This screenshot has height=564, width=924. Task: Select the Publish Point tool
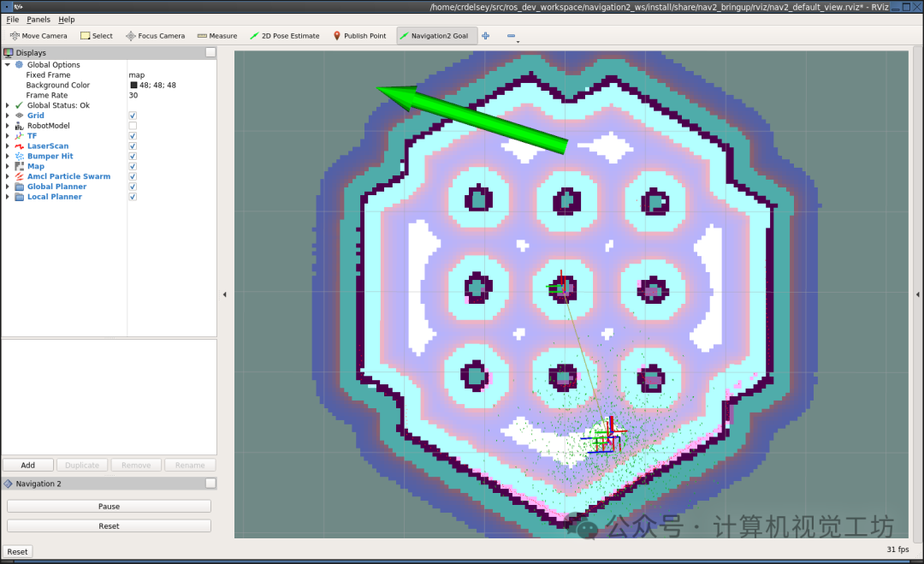(x=359, y=36)
